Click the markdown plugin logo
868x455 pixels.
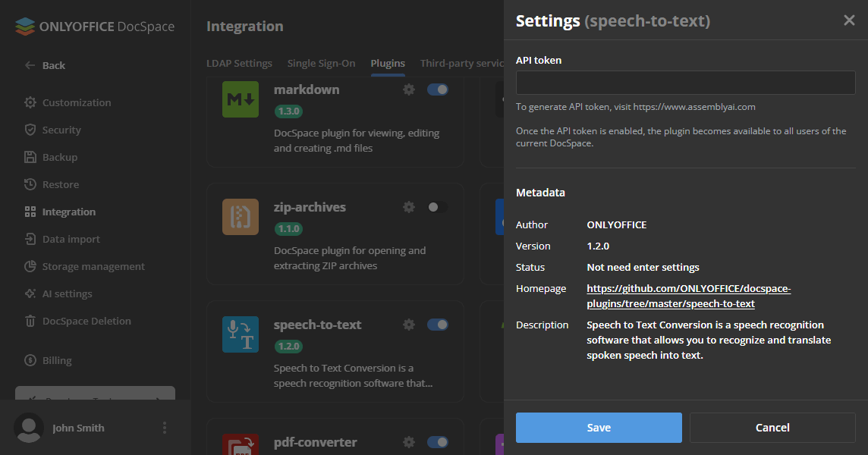coord(241,99)
